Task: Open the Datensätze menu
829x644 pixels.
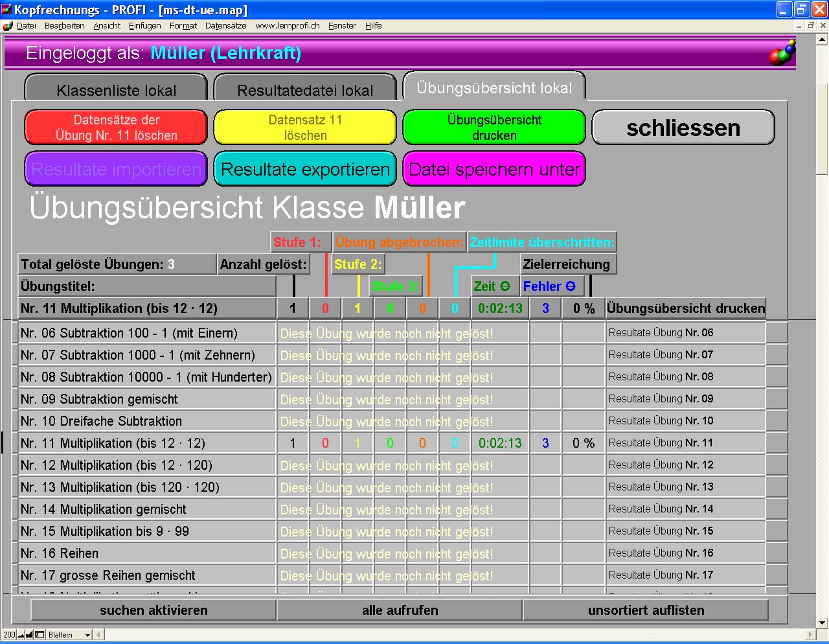Action: (225, 26)
